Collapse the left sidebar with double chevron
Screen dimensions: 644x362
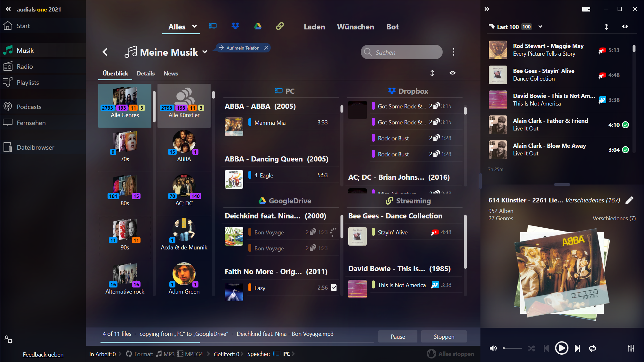click(8, 9)
